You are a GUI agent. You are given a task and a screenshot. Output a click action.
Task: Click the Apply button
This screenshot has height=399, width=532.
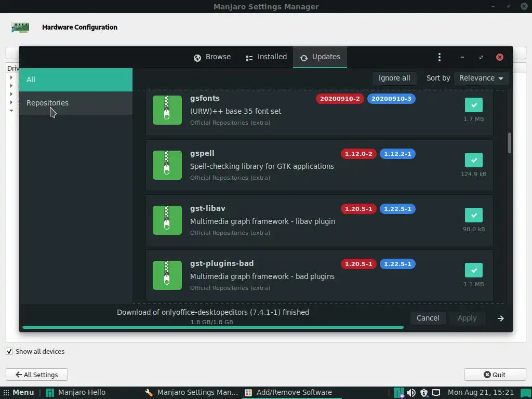point(467,318)
